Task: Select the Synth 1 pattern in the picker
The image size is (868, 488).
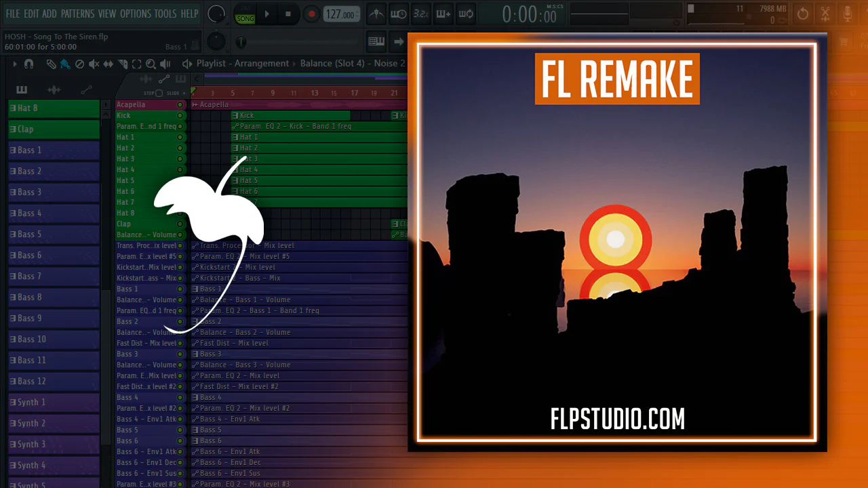Action: pyautogui.click(x=54, y=402)
